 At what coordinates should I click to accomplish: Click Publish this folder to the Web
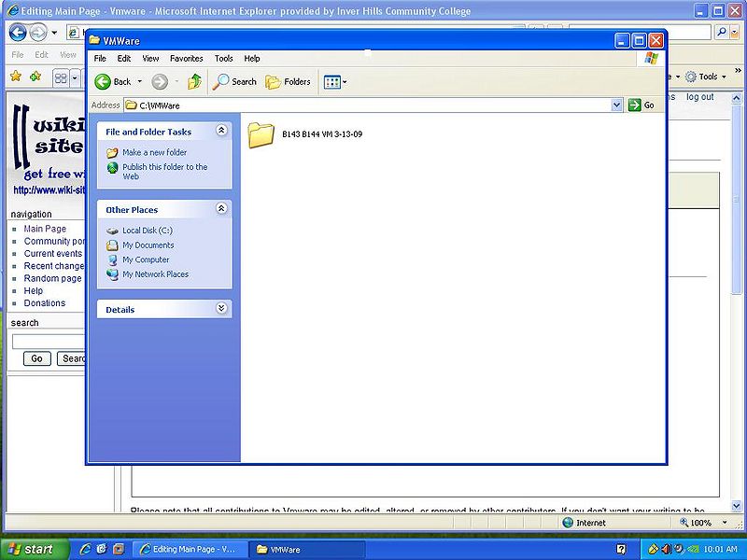click(165, 172)
